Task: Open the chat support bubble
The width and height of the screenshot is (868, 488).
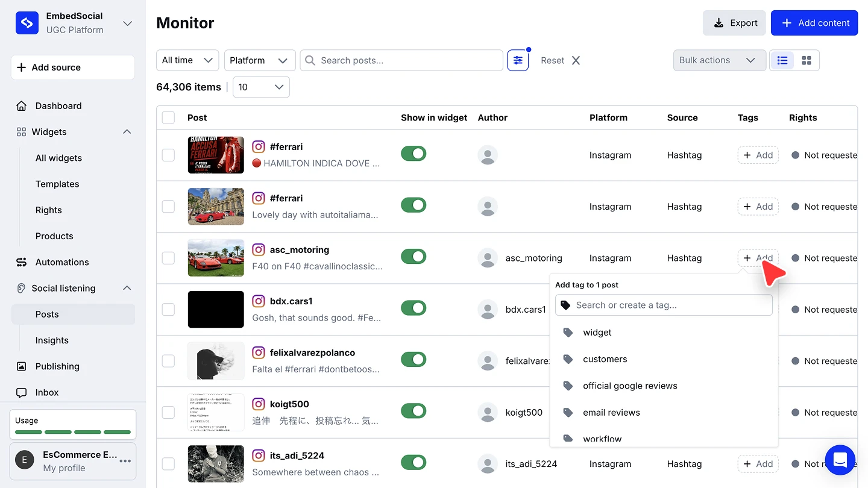Action: 840,460
